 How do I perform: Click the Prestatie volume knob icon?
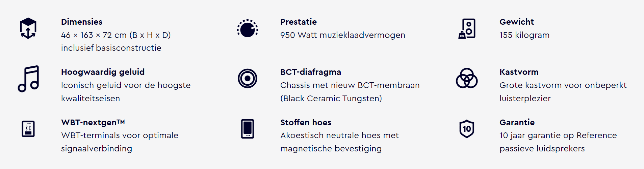click(247, 28)
